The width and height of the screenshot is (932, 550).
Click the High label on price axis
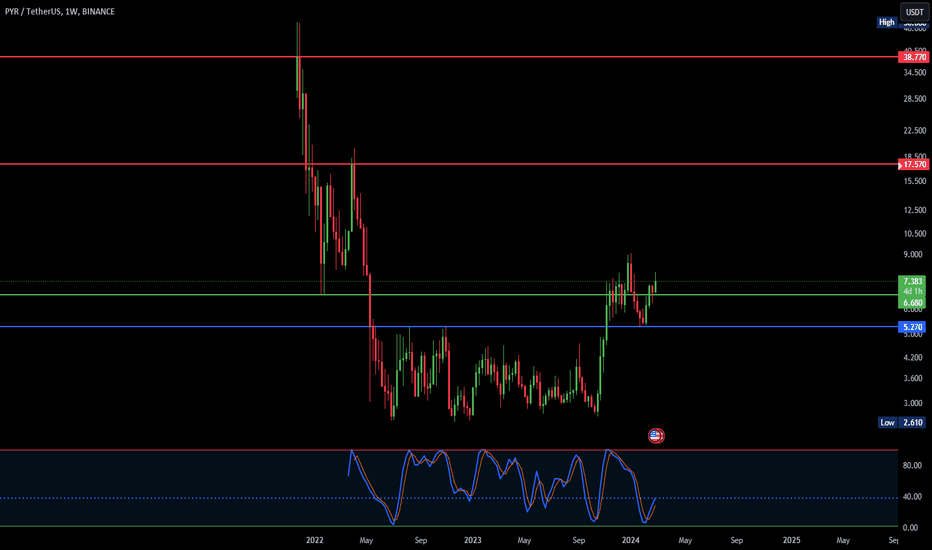(886, 22)
